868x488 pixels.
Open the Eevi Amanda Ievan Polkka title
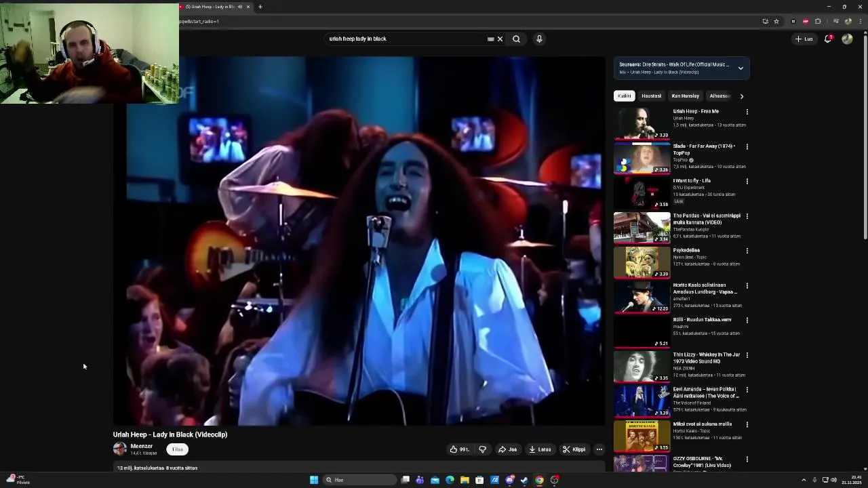706,392
